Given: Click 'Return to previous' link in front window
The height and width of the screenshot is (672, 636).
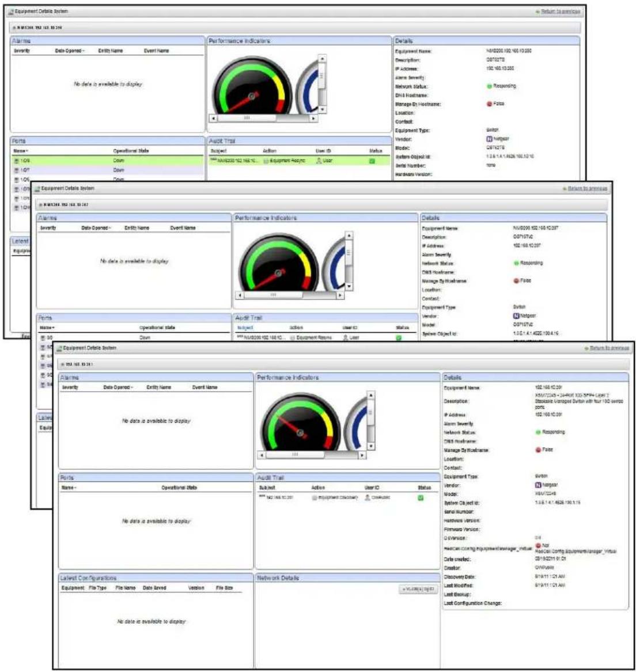Looking at the screenshot, I should coord(609,348).
